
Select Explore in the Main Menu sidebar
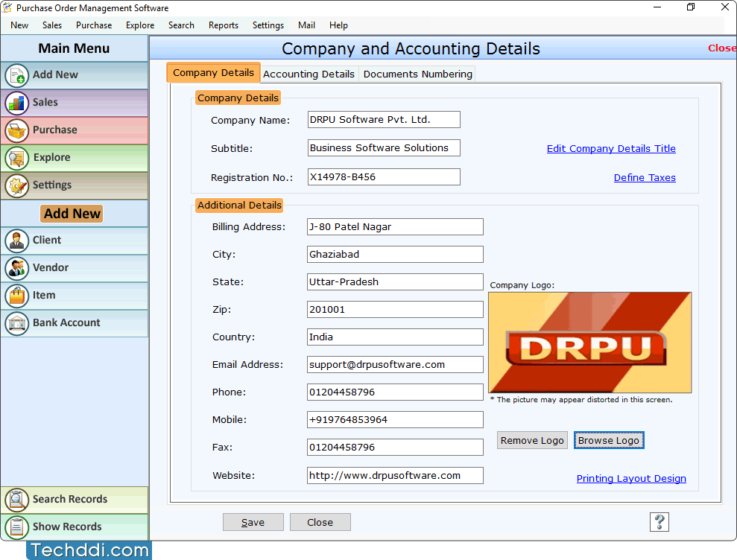(x=75, y=158)
